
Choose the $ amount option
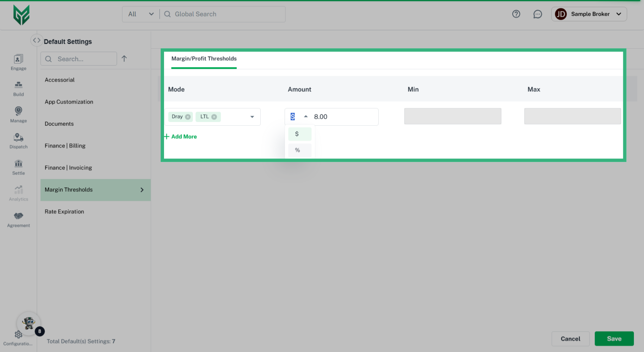click(x=300, y=134)
